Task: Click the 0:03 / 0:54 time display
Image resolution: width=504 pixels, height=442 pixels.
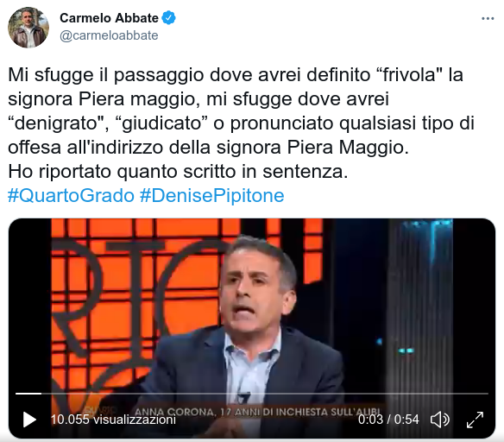Action: pyautogui.click(x=388, y=420)
